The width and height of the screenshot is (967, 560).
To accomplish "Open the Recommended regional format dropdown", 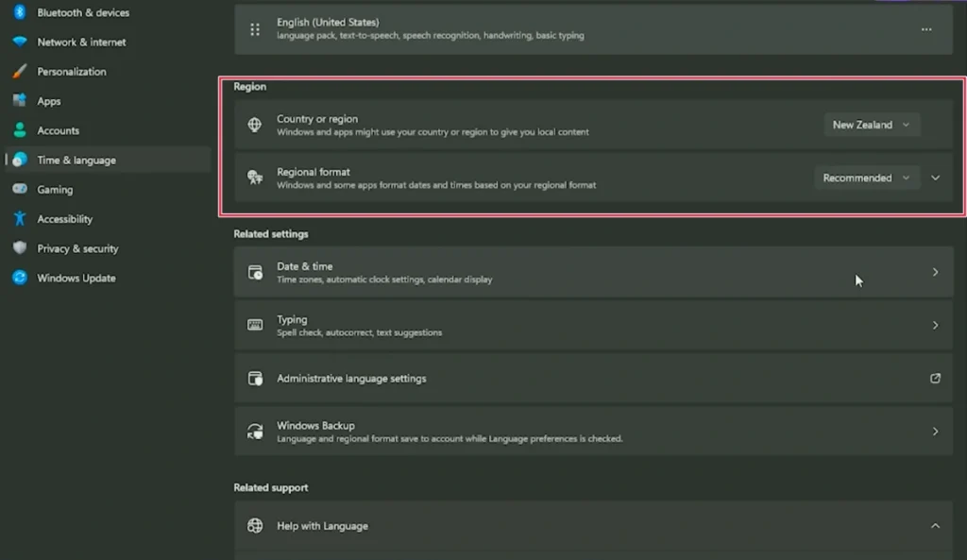I will (867, 178).
